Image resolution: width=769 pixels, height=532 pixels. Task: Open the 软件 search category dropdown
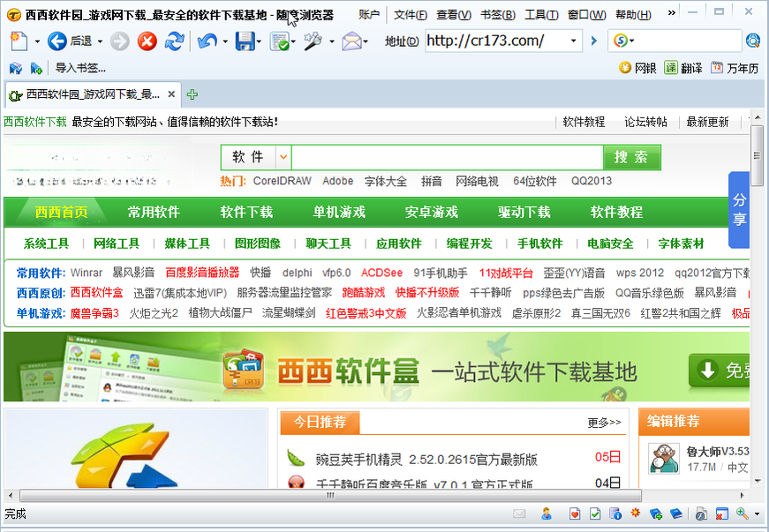pos(283,157)
